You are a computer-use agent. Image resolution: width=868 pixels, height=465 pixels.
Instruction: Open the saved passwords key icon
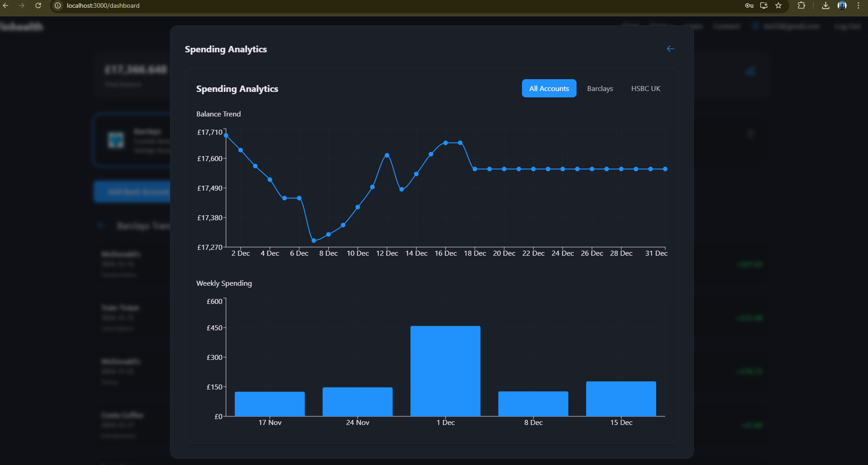coord(749,5)
